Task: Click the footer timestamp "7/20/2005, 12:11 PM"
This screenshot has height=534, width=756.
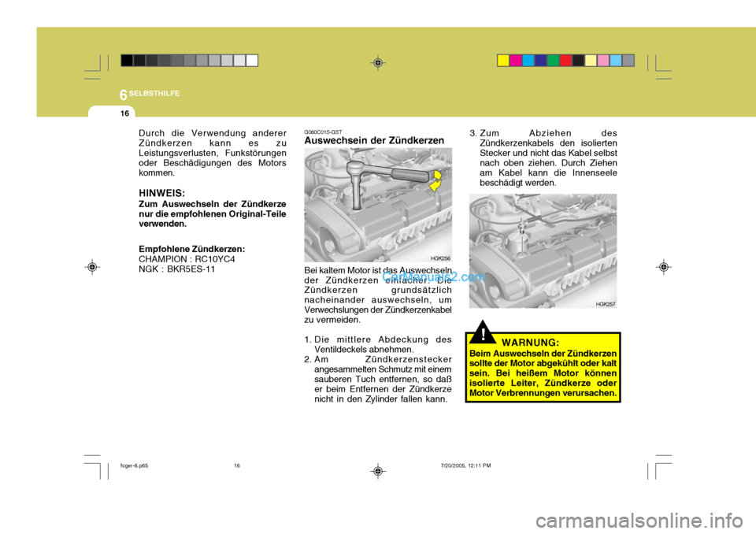Action: (465, 466)
